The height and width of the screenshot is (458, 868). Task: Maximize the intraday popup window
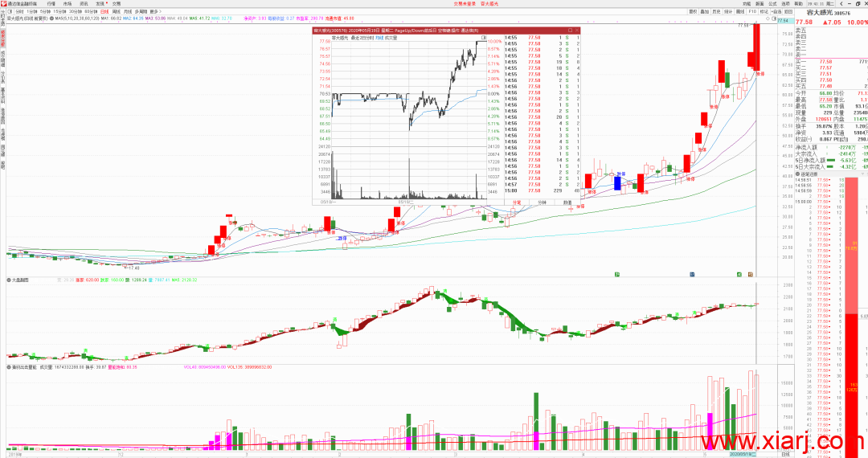tap(570, 31)
